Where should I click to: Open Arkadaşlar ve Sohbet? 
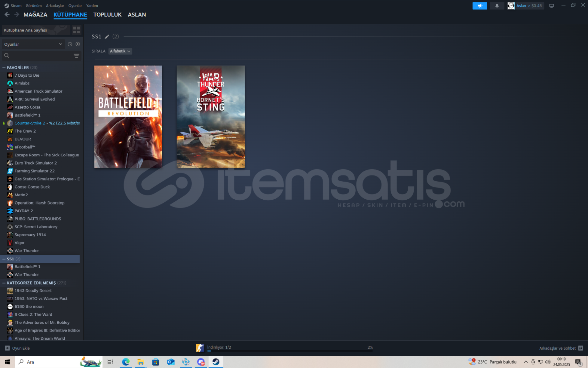point(561,348)
